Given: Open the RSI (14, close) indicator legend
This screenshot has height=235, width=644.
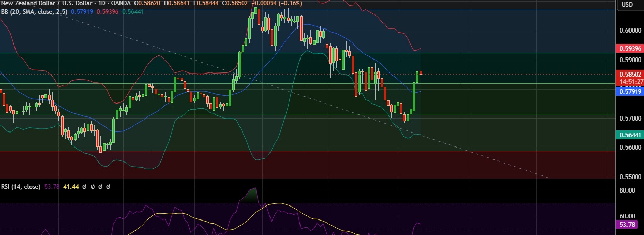Looking at the screenshot, I should [x=21, y=186].
